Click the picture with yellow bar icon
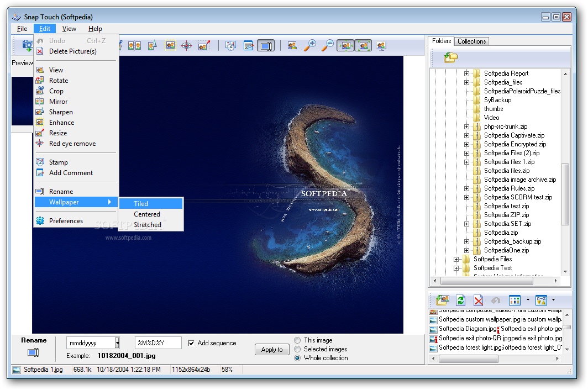The image size is (588, 390). (x=292, y=46)
